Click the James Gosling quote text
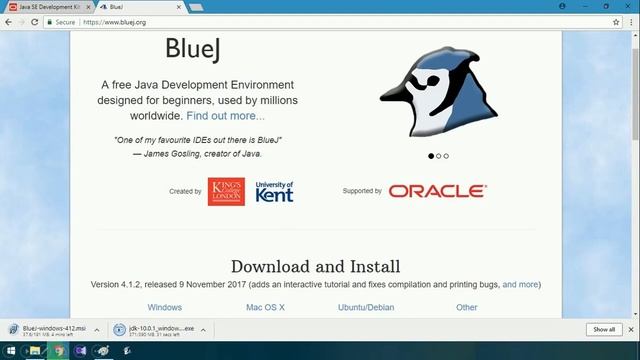 tap(198, 147)
